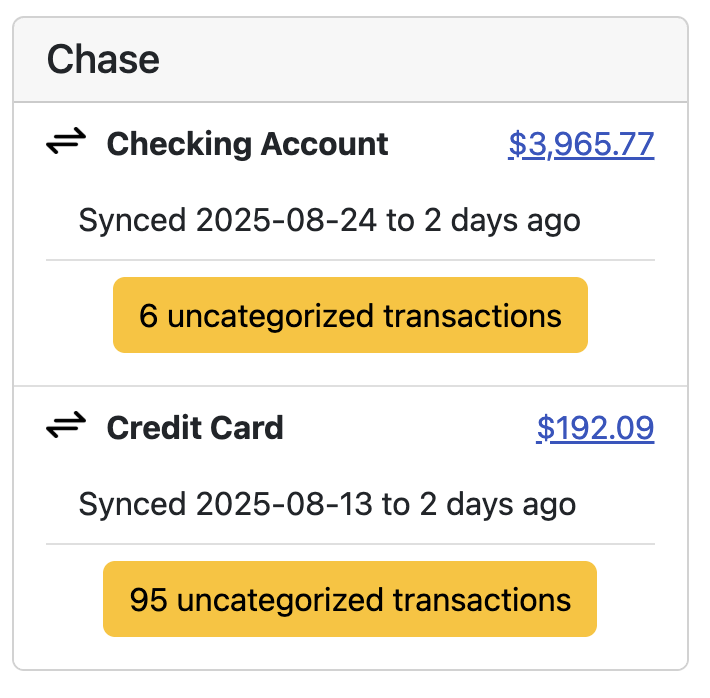Select the Credit Card name label
Screen dimensions: 710x698
pyautogui.click(x=195, y=428)
